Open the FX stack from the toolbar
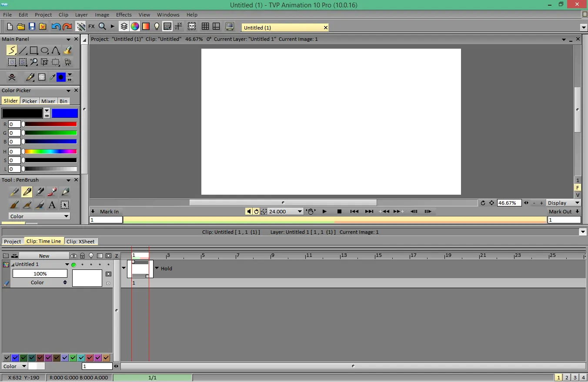This screenshot has height=382, width=588. pos(91,27)
